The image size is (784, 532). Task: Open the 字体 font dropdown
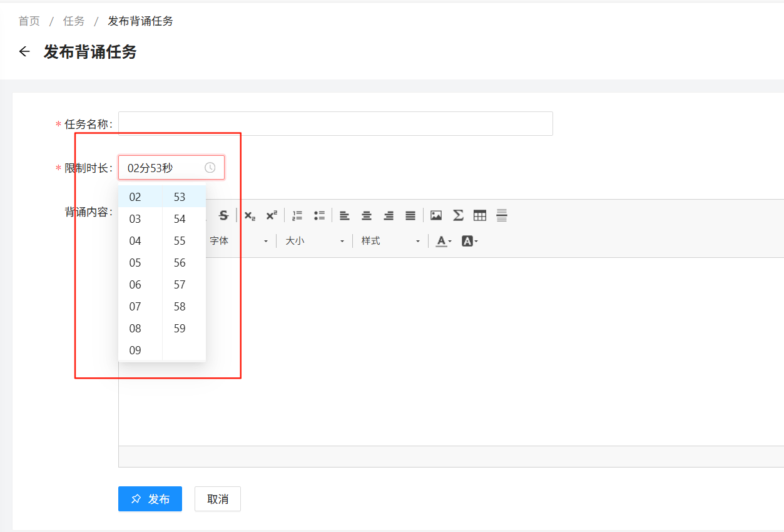pyautogui.click(x=239, y=241)
